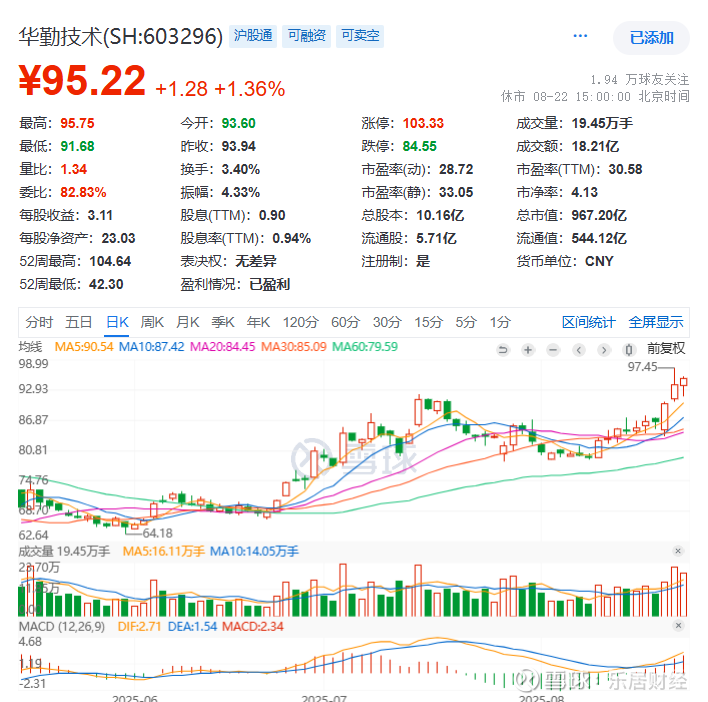Image resolution: width=708 pixels, height=702 pixels.
Task: Click the 64.18 low price marker
Action: click(x=158, y=534)
